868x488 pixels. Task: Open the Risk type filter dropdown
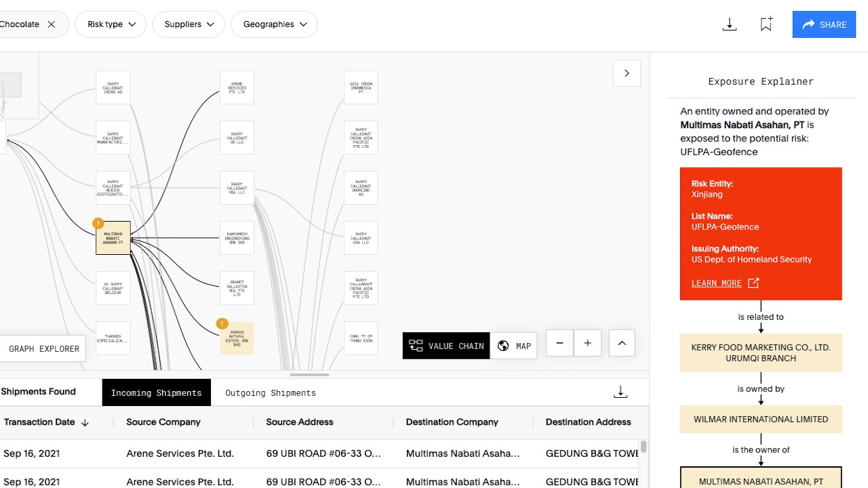[111, 24]
